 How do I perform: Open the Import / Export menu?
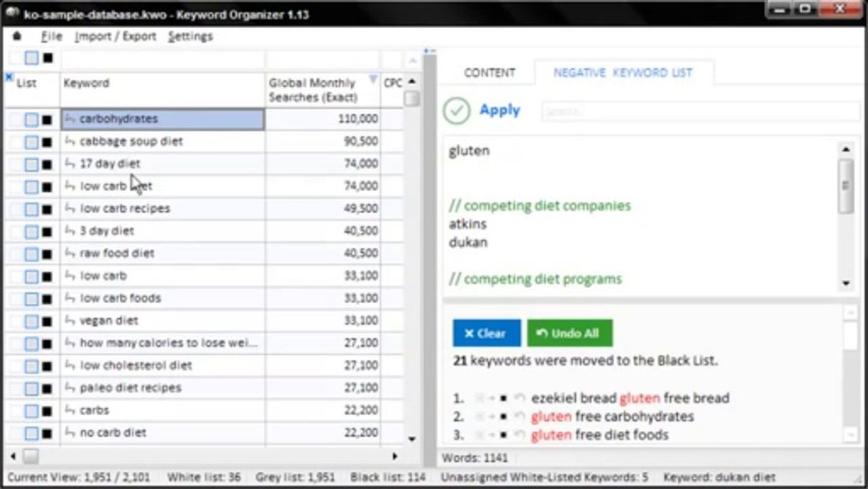(115, 37)
